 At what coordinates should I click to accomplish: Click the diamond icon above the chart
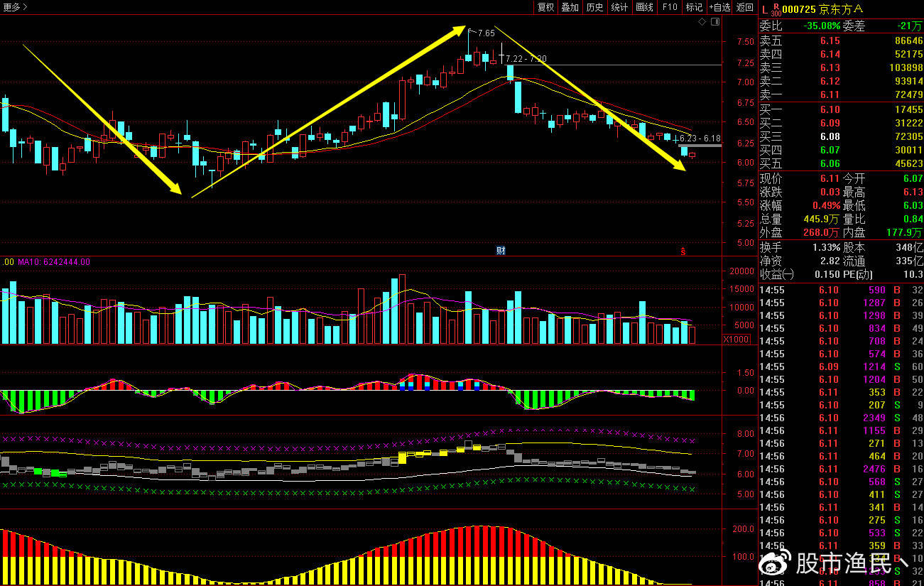tap(702, 22)
